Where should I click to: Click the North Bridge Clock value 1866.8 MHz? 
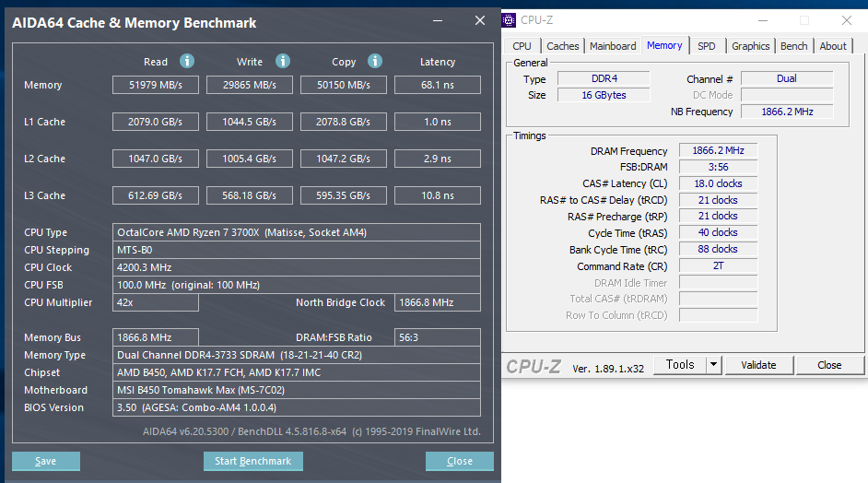point(438,302)
